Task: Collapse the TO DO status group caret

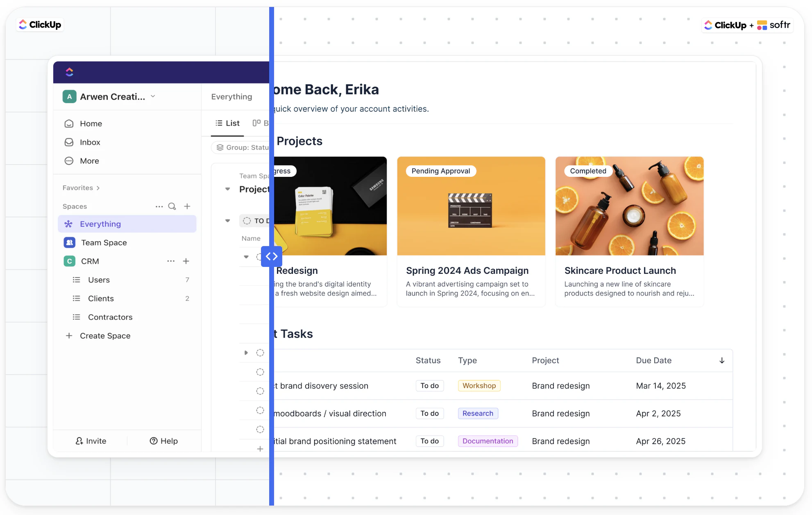Action: click(227, 221)
